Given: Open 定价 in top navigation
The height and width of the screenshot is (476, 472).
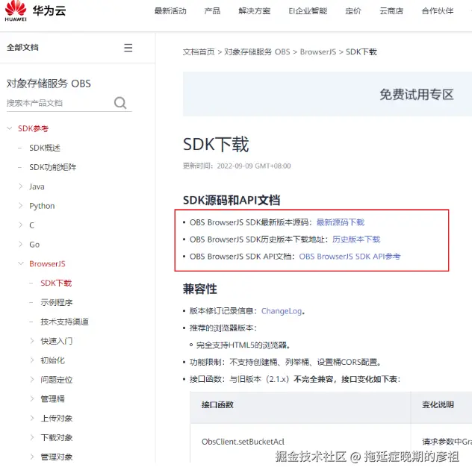Looking at the screenshot, I should point(353,11).
